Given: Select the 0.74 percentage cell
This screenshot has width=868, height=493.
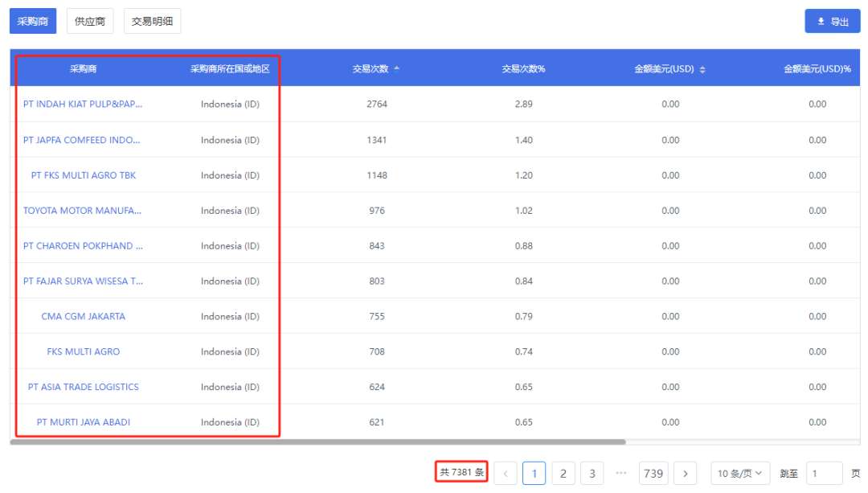Looking at the screenshot, I should [x=524, y=351].
